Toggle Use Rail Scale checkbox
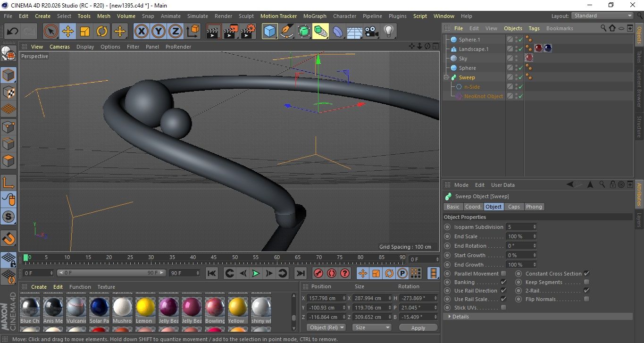This screenshot has height=343, width=644. [503, 299]
